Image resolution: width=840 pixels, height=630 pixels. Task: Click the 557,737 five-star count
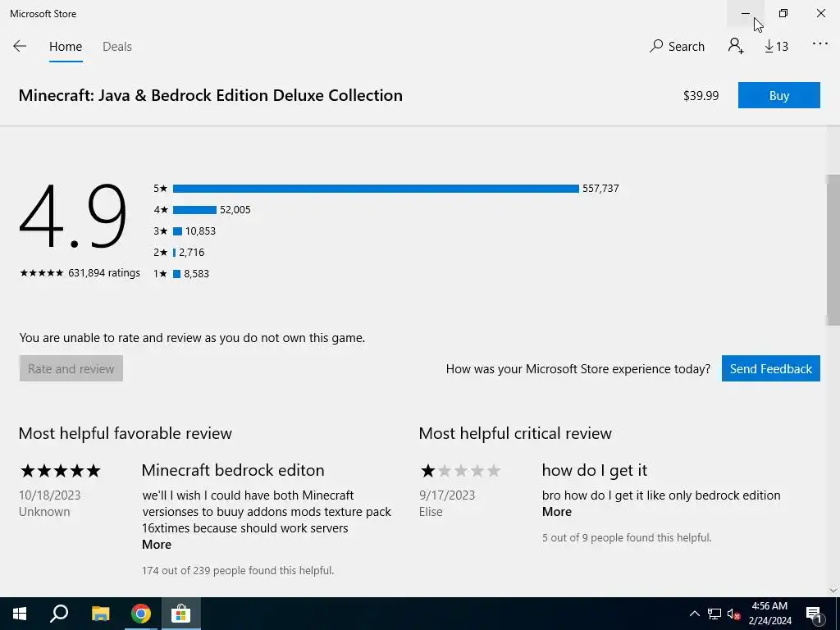tap(600, 189)
